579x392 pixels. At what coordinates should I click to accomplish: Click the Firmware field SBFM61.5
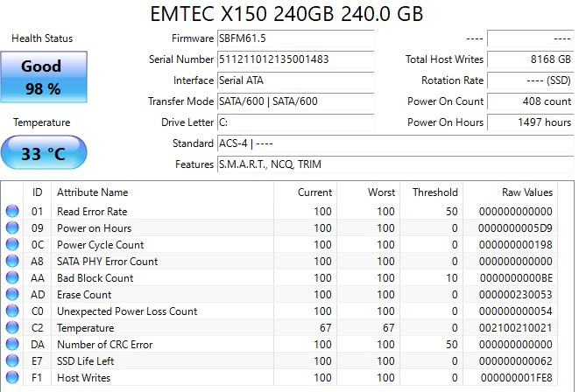point(295,38)
